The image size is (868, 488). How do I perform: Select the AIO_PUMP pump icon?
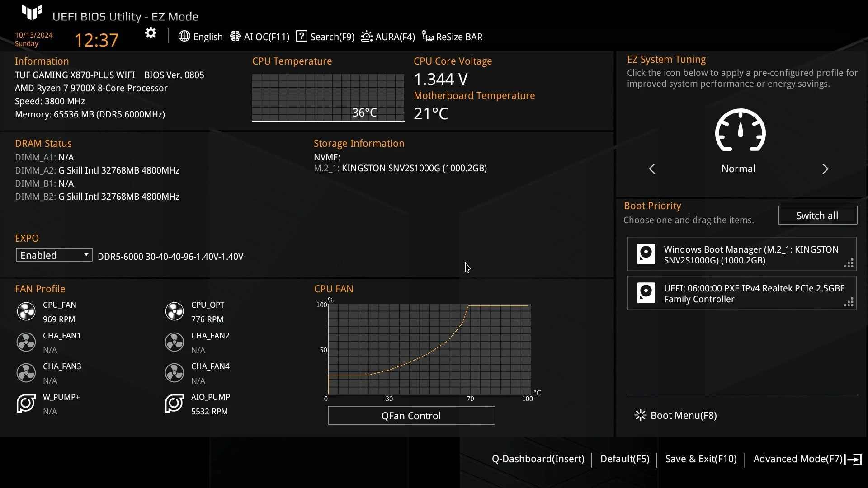click(175, 403)
